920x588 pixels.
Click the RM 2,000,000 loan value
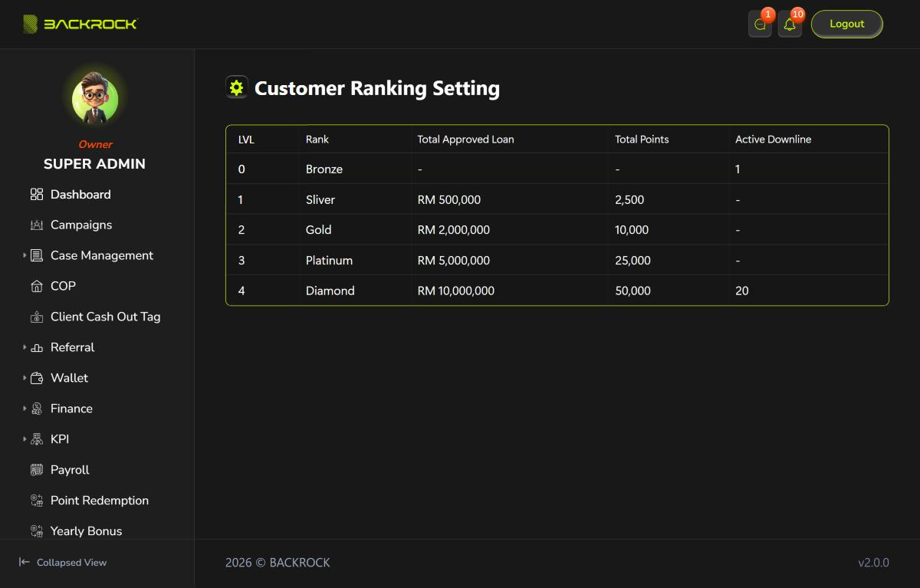[454, 230]
